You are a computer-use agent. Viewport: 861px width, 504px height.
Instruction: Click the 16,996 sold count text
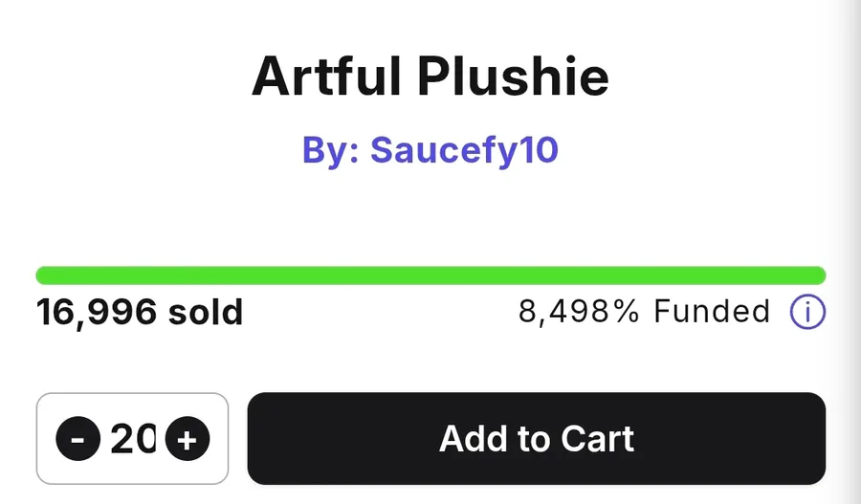tap(140, 312)
